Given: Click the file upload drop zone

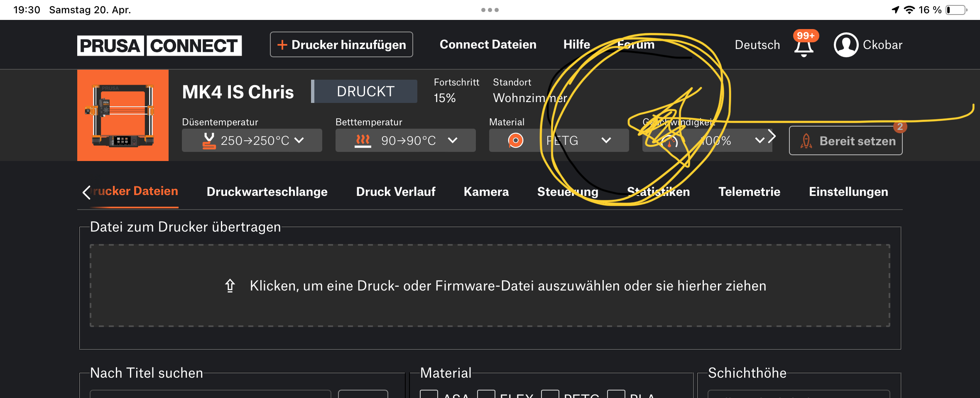Looking at the screenshot, I should (490, 286).
